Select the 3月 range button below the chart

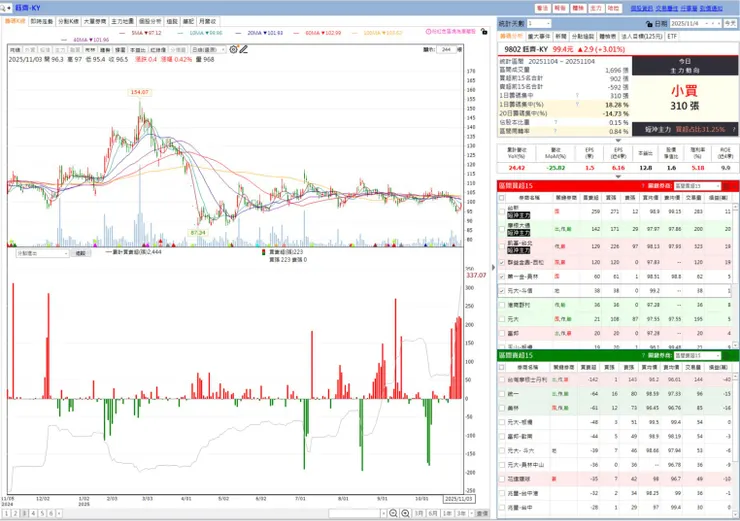tap(419, 513)
